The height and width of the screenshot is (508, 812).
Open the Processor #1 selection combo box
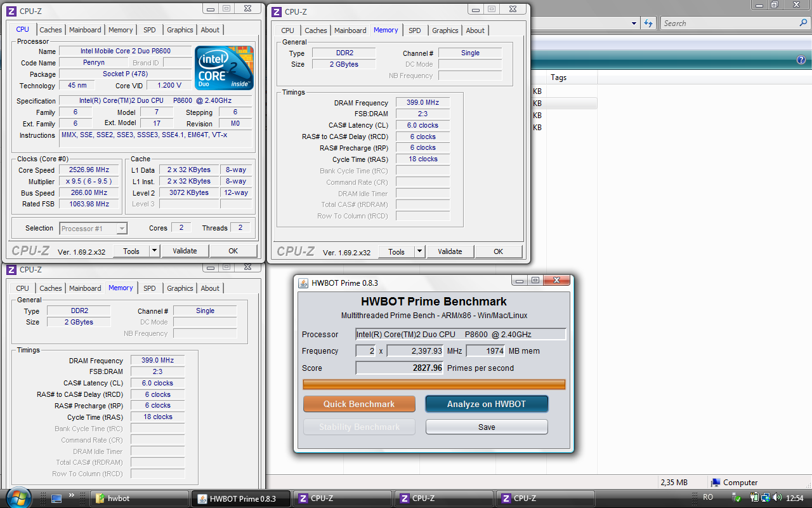[93, 229]
